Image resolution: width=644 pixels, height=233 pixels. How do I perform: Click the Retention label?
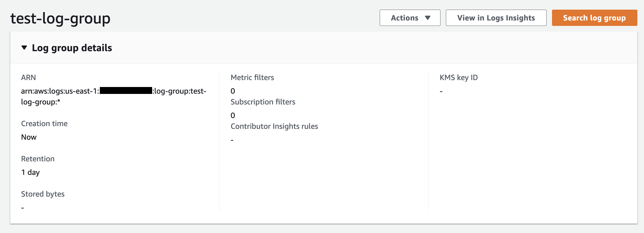coord(38,159)
